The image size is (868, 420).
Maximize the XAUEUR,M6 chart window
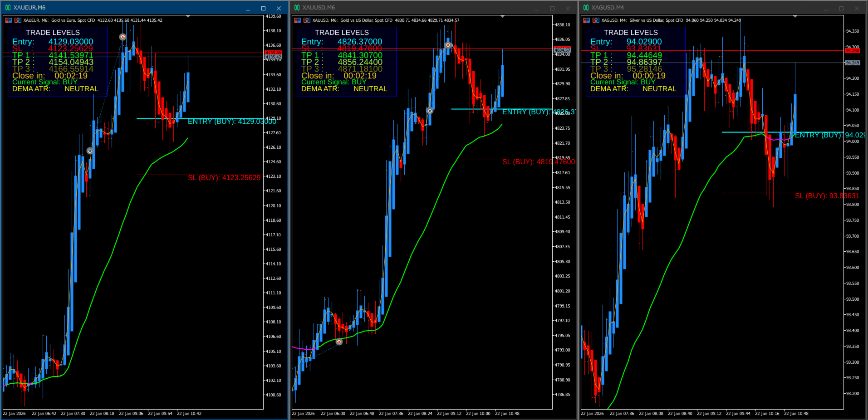[x=263, y=8]
